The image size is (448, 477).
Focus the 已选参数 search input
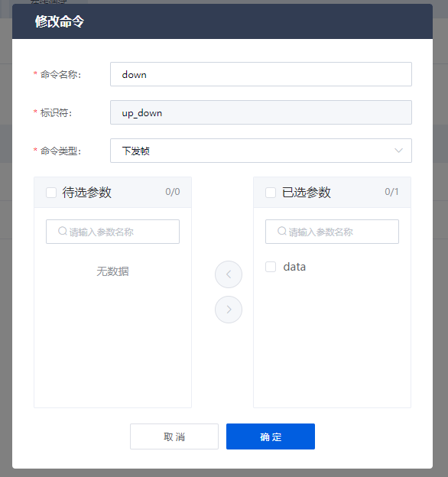point(332,232)
